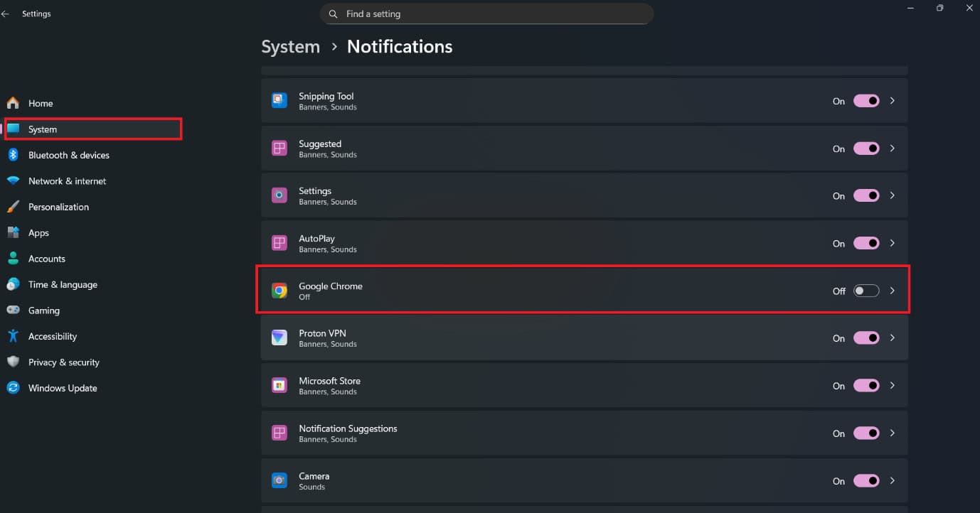Screen dimensions: 980x513
Task: Click the Proton VPN app name
Action: (322, 333)
